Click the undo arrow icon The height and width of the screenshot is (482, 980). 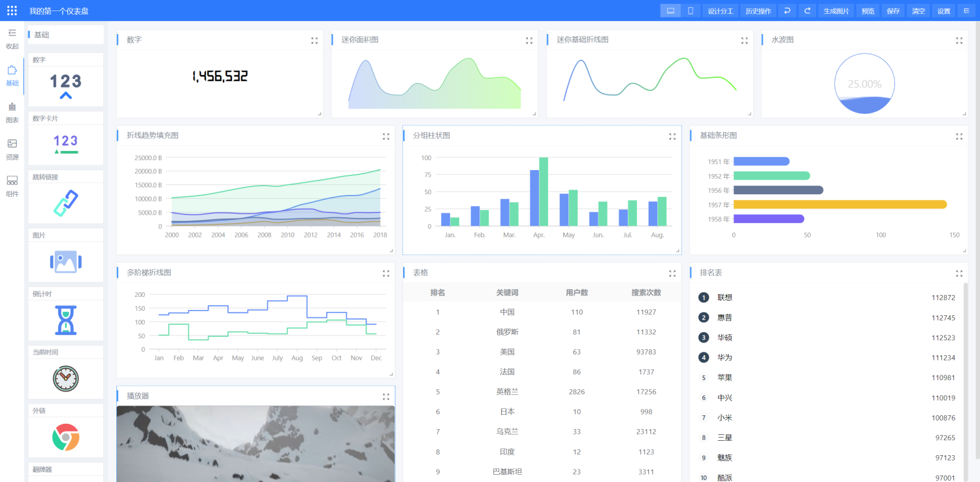(x=787, y=10)
